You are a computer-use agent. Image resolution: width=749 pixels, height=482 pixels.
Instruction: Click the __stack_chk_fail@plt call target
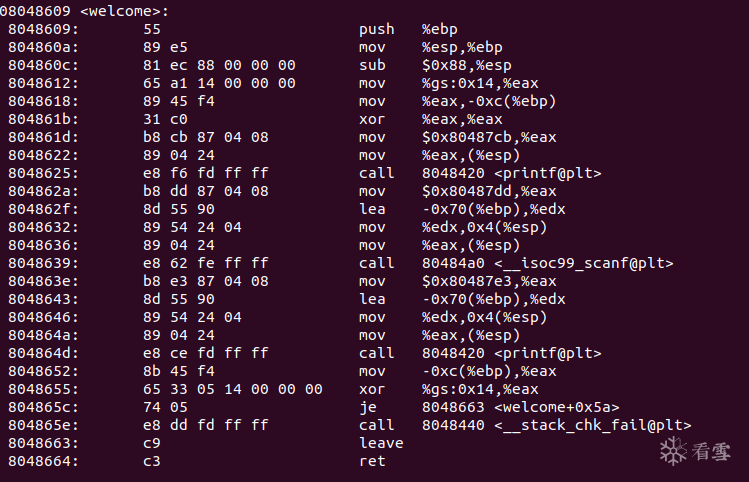tap(556, 425)
